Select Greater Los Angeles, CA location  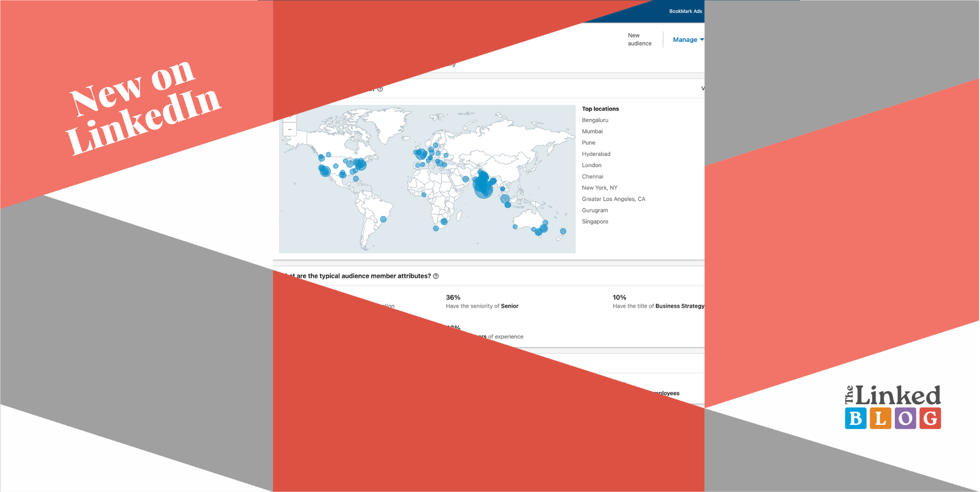[x=613, y=199]
